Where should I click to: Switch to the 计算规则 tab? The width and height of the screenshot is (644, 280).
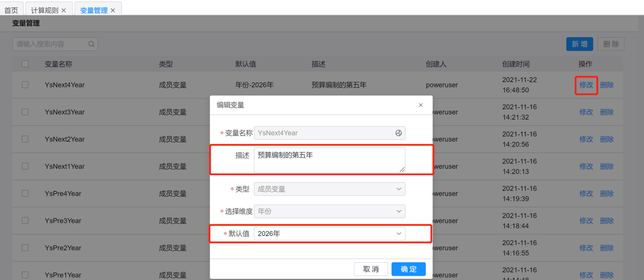click(x=45, y=10)
